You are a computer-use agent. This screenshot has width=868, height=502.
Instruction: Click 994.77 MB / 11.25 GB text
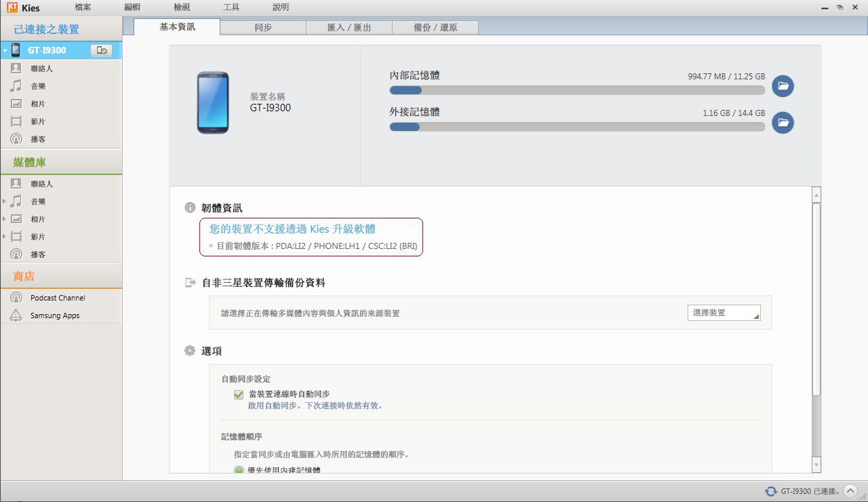[726, 77]
